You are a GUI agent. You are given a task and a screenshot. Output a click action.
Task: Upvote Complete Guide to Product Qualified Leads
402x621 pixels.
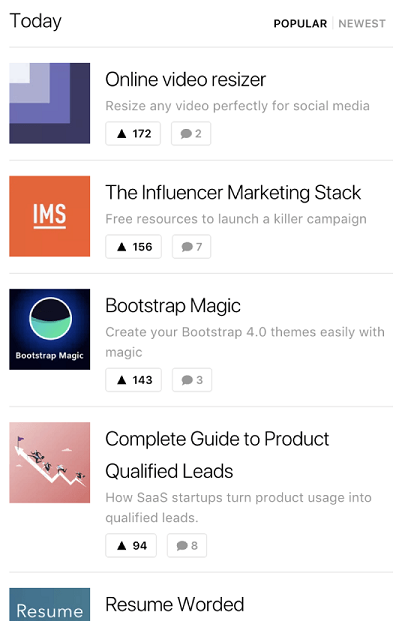point(131,545)
